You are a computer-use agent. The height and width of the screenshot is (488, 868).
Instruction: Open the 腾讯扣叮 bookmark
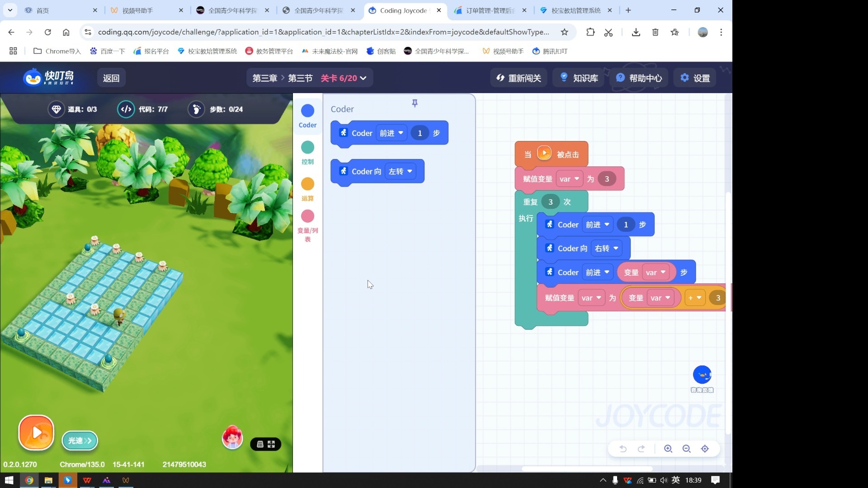pos(550,51)
